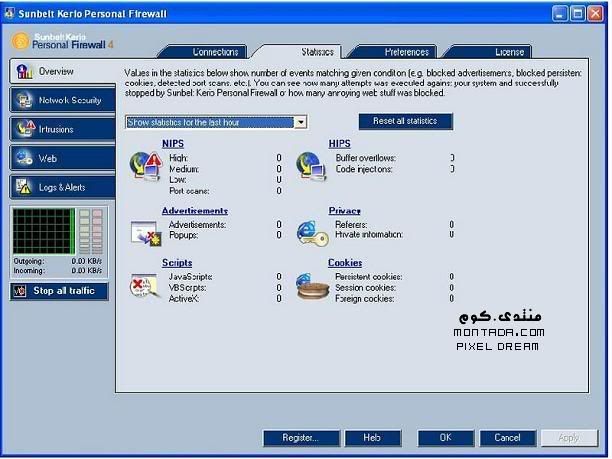Open the Network Security section
The width and height of the screenshot is (612, 459).
click(62, 100)
